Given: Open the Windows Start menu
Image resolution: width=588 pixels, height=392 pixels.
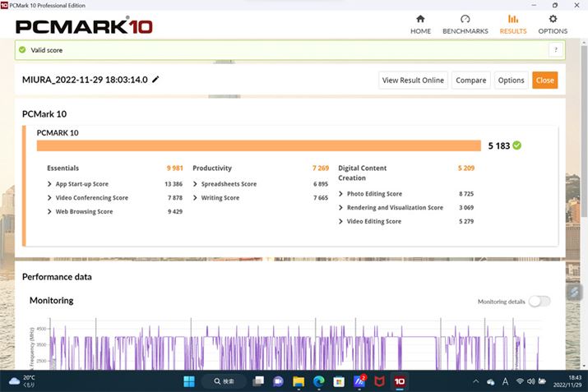Looking at the screenshot, I should click(x=189, y=381).
